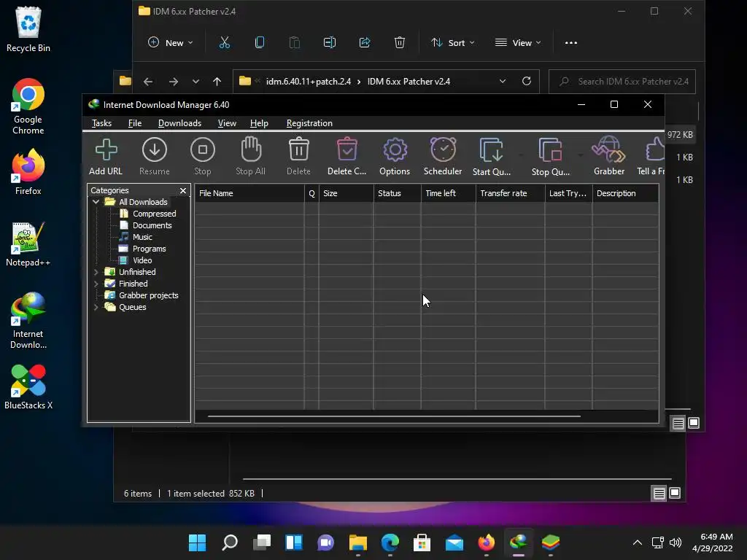747x560 pixels.
Task: Click the Tell a Friend thumbs-up icon
Action: coord(655,149)
